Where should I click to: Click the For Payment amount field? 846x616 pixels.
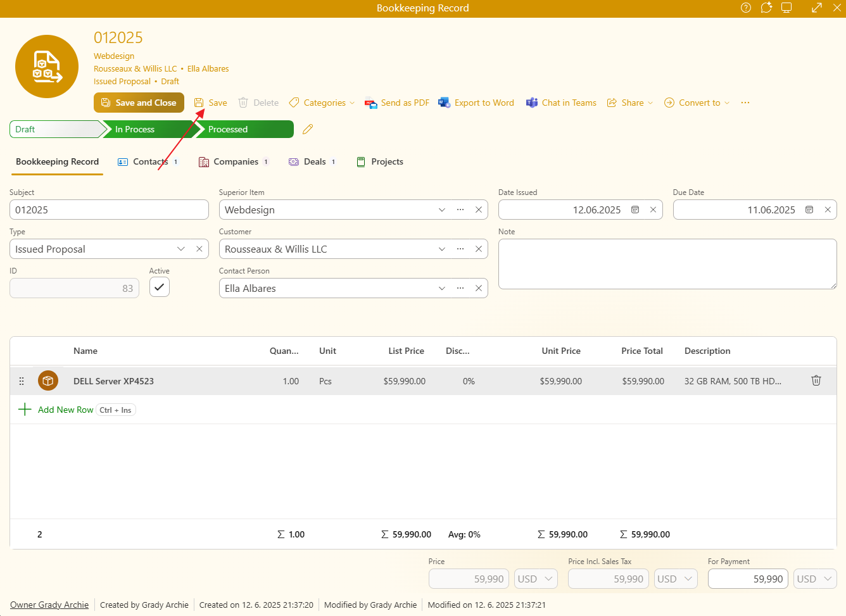(748, 579)
